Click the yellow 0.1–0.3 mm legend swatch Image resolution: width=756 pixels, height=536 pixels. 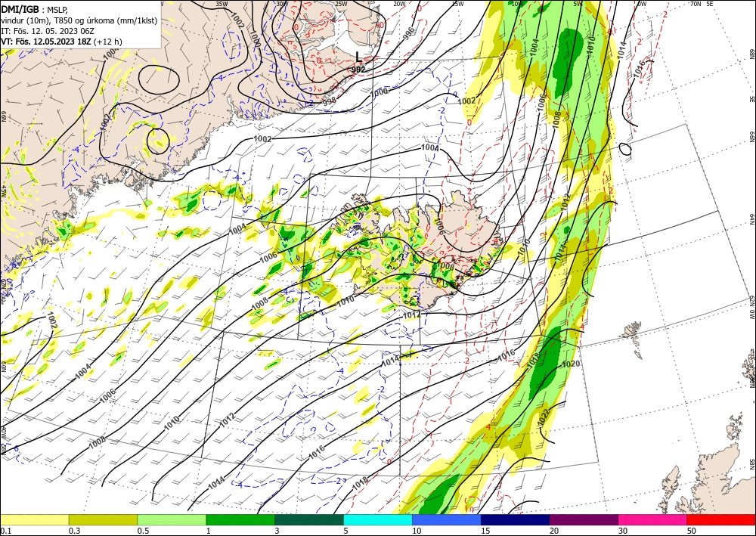(x=34, y=519)
